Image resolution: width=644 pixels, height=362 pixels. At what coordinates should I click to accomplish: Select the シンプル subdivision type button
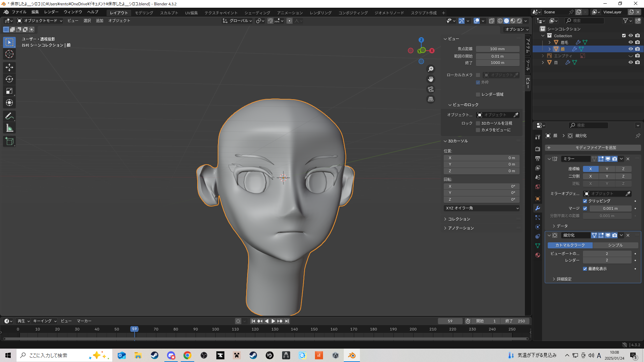(615, 245)
